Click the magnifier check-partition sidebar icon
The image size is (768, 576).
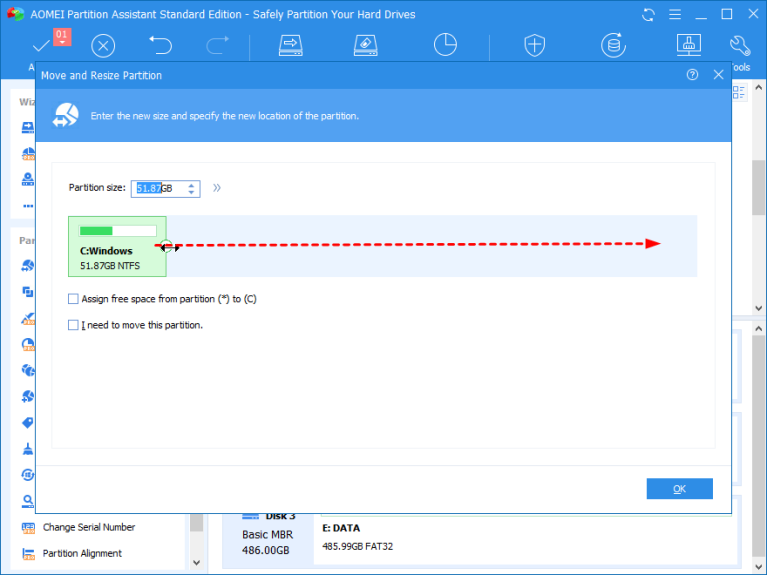click(x=28, y=501)
